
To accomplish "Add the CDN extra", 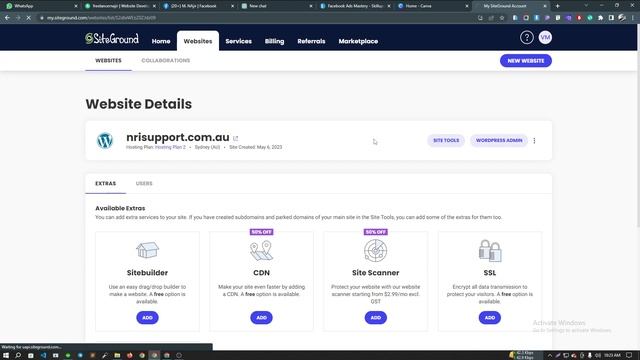I will click(x=261, y=318).
